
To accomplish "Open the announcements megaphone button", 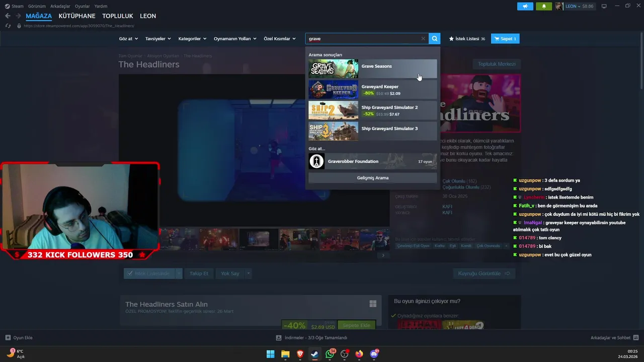I will (525, 6).
